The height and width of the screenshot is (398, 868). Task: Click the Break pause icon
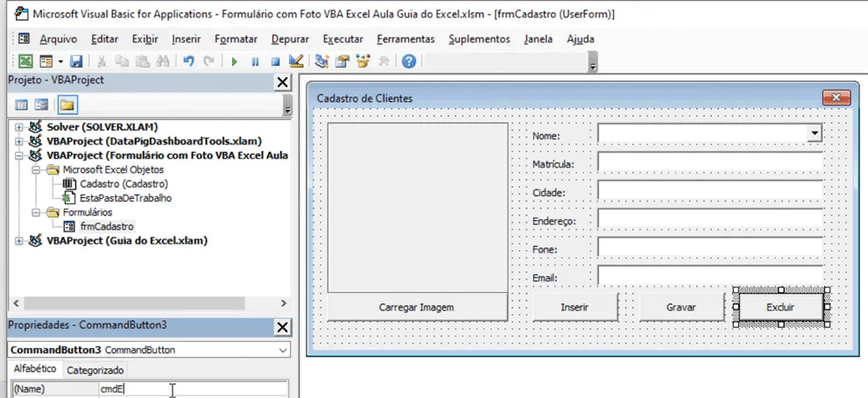click(x=255, y=61)
